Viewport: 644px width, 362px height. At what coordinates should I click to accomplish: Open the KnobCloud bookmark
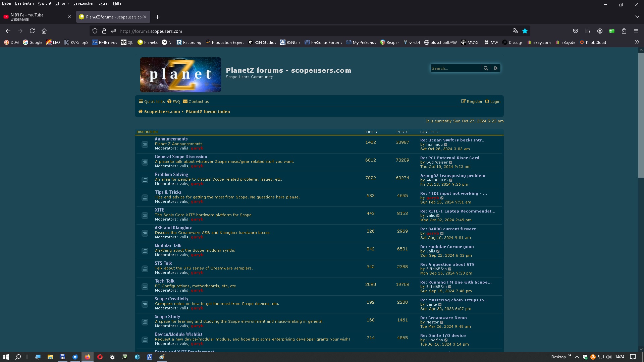click(x=593, y=43)
